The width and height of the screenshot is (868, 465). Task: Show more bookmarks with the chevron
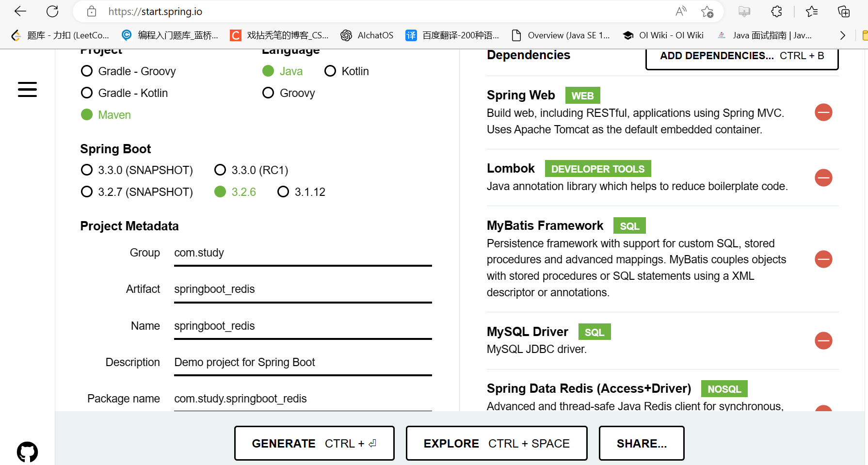(842, 35)
